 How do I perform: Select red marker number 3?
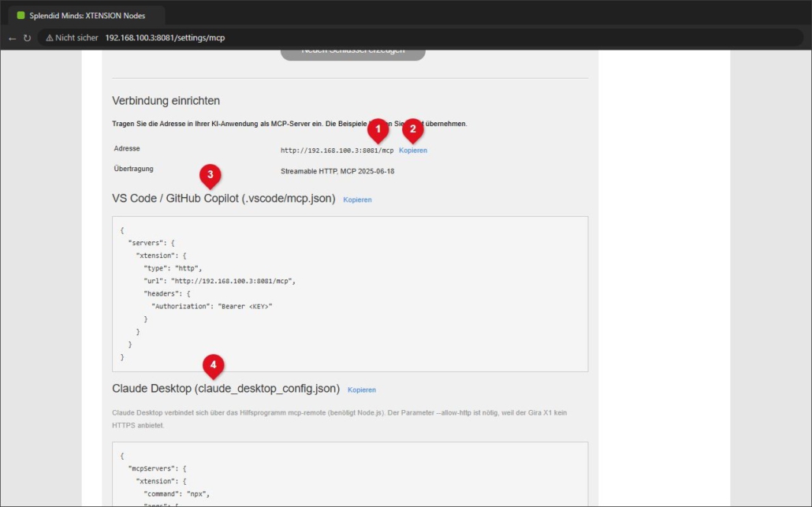click(210, 175)
